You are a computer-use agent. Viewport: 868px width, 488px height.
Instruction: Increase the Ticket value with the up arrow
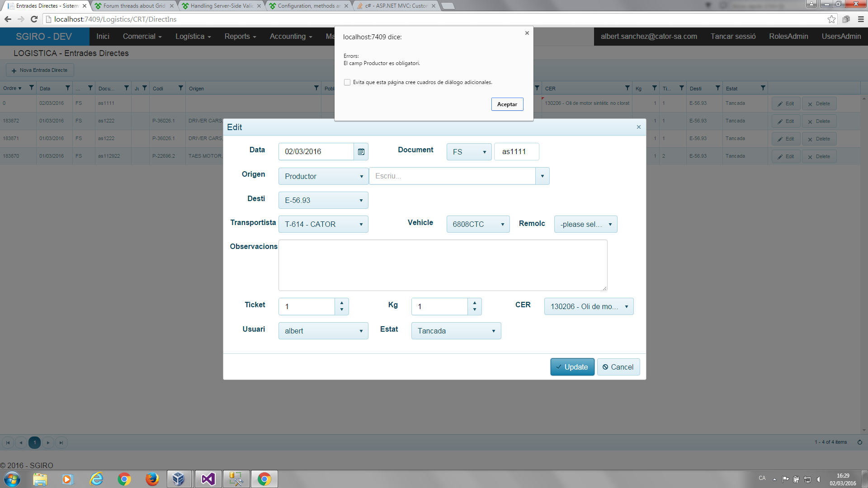pos(342,303)
